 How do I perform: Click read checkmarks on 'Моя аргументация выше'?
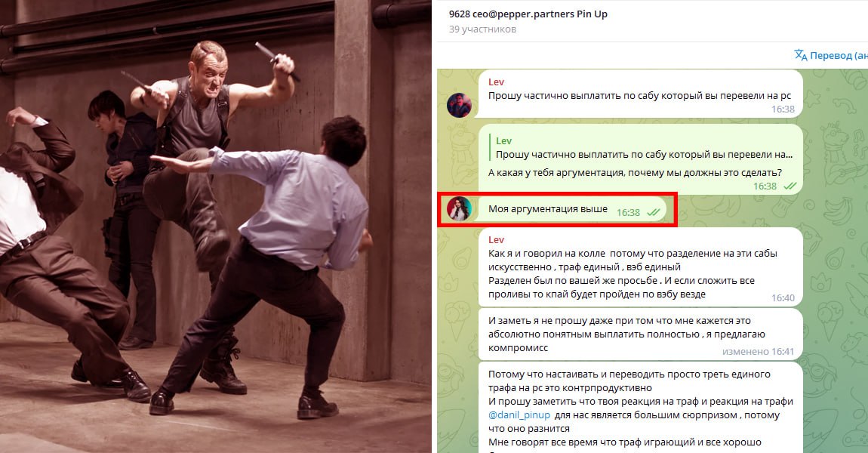pyautogui.click(x=653, y=213)
